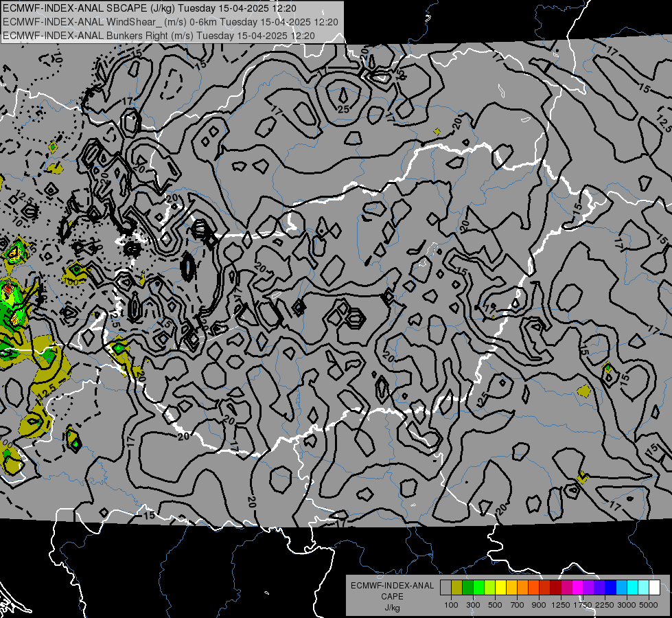Click the WindShear 0-6km title line
Image resolution: width=672 pixels, height=618 pixels.
point(170,22)
